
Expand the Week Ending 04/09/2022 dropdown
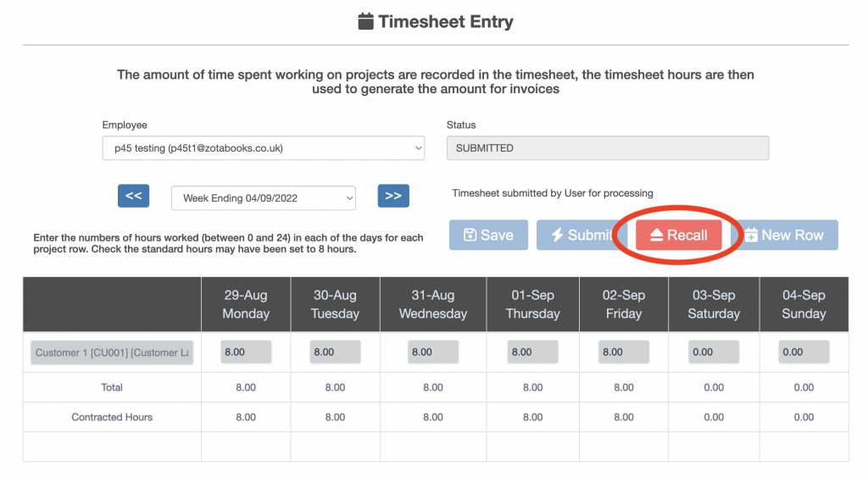pyautogui.click(x=263, y=198)
